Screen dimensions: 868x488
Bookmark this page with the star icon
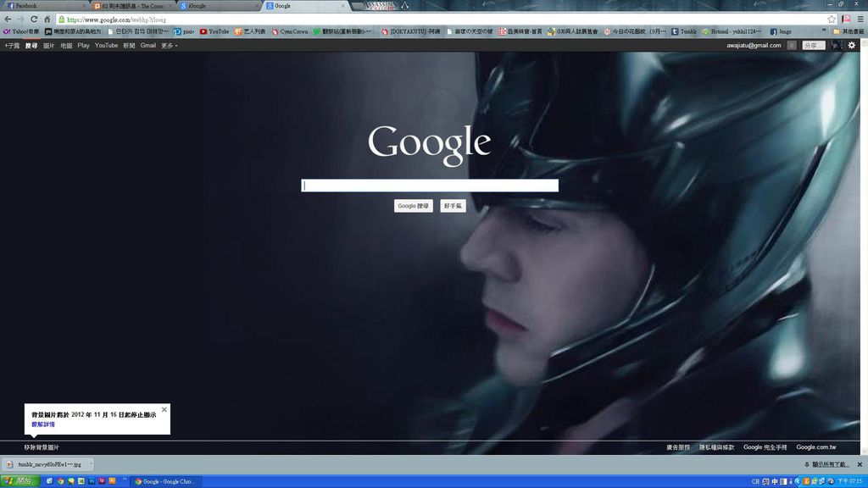click(x=832, y=19)
